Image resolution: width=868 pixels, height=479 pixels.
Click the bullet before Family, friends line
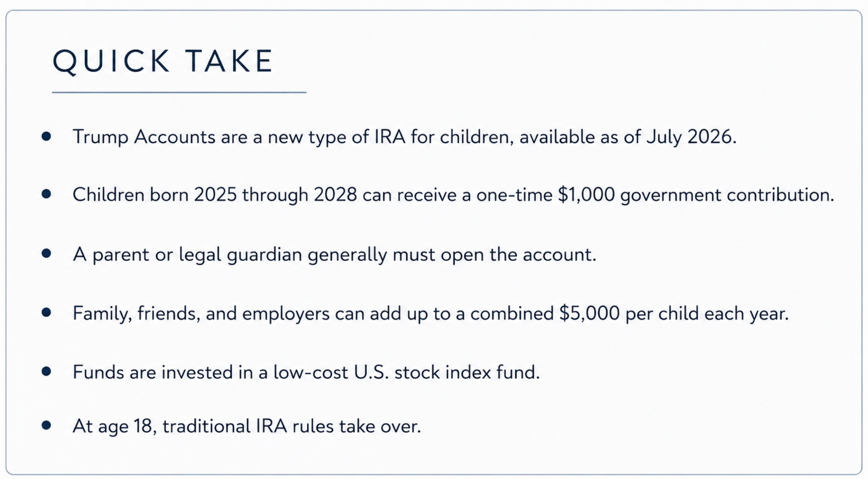[46, 312]
